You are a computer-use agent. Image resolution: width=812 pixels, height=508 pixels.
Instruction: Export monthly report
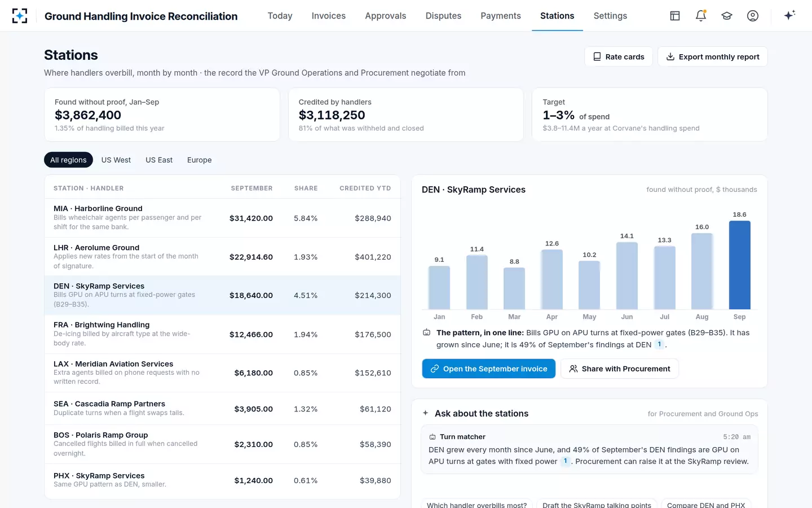(x=713, y=56)
